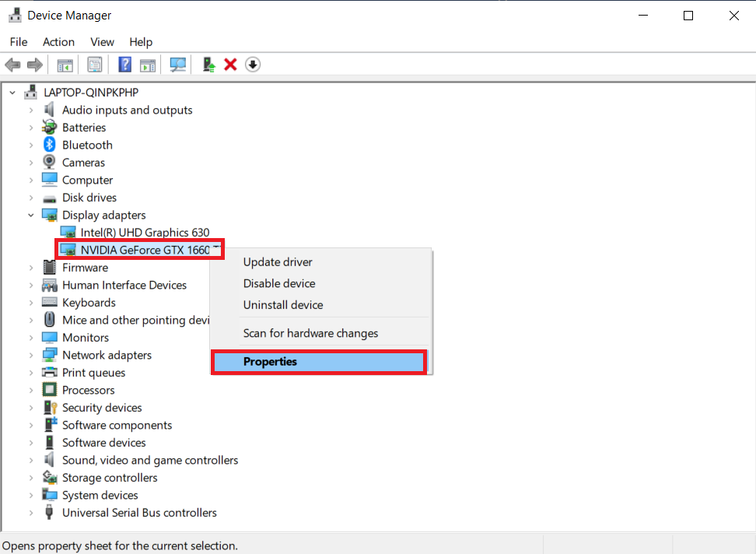Image resolution: width=756 pixels, height=554 pixels.
Task: Select Update driver in context menu
Action: point(278,262)
